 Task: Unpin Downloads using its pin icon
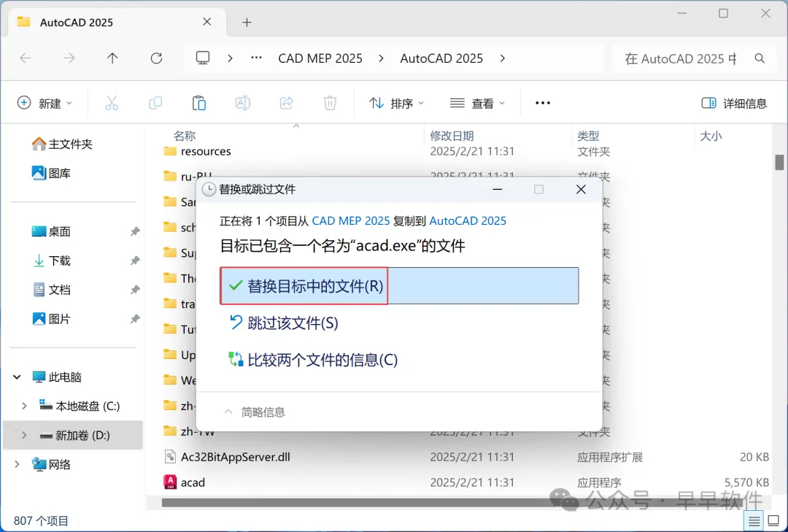pos(135,261)
